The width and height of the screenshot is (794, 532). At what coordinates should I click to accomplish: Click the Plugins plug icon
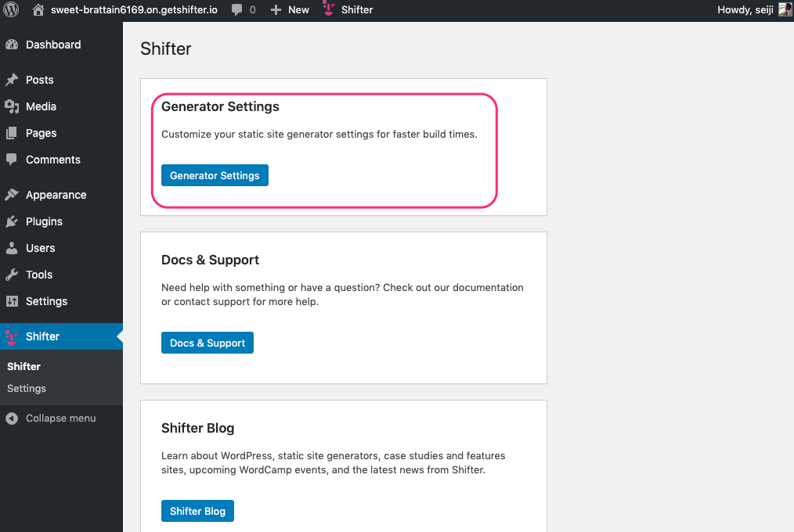click(x=12, y=221)
